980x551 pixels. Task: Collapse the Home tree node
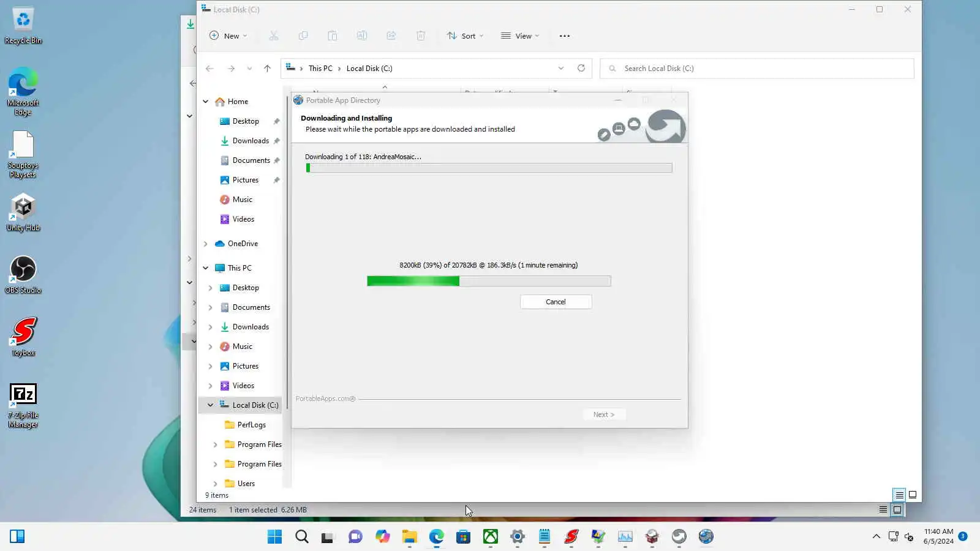(x=206, y=102)
